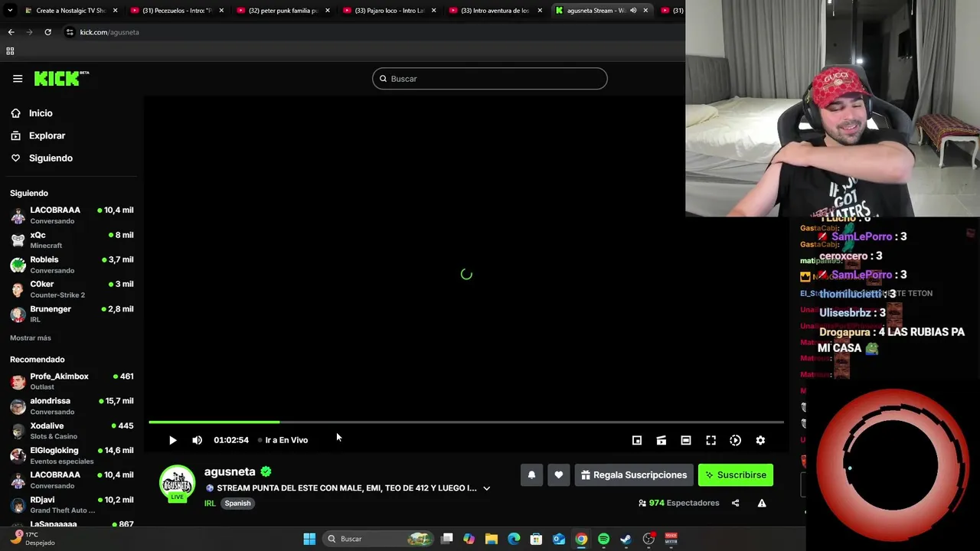
Task: Click the Suscribirse button
Action: coord(736,475)
